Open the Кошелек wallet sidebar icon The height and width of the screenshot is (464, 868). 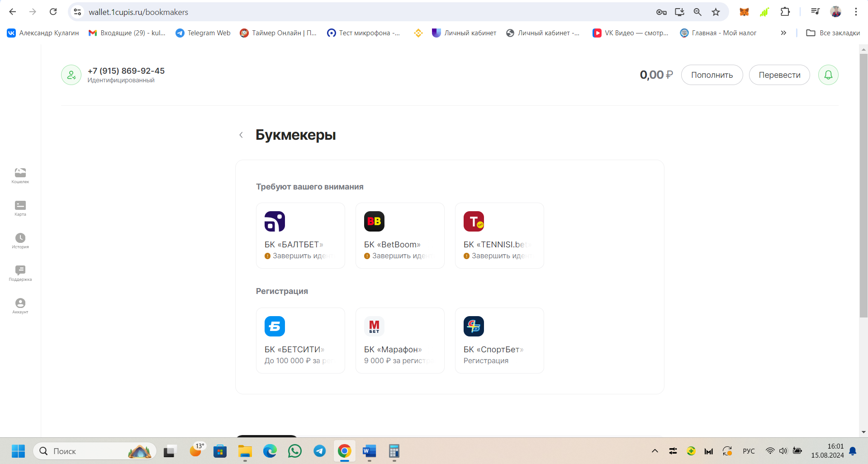point(20,175)
